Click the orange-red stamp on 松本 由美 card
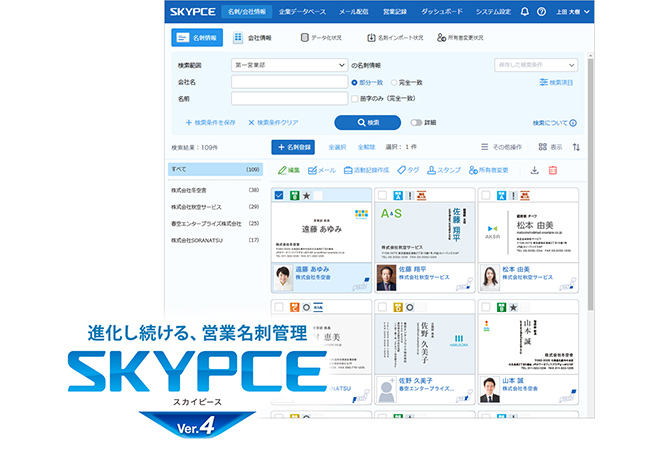This screenshot has width=650, height=450. click(x=525, y=196)
